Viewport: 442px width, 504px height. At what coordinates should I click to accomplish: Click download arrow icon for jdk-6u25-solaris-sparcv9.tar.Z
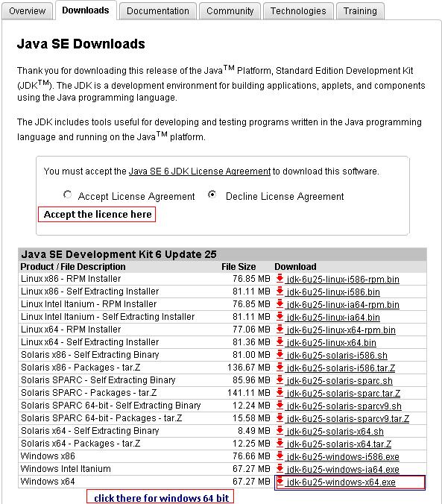tap(280, 418)
